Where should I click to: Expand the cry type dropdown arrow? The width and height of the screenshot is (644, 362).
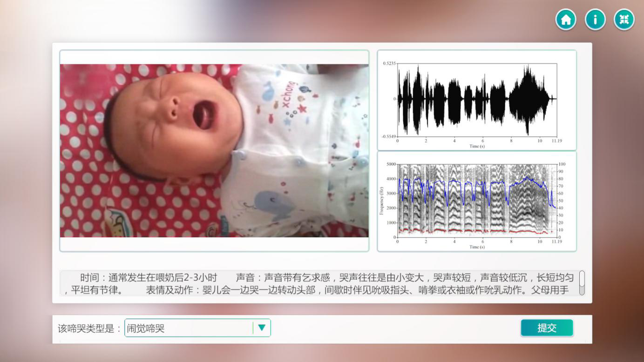pyautogui.click(x=261, y=328)
